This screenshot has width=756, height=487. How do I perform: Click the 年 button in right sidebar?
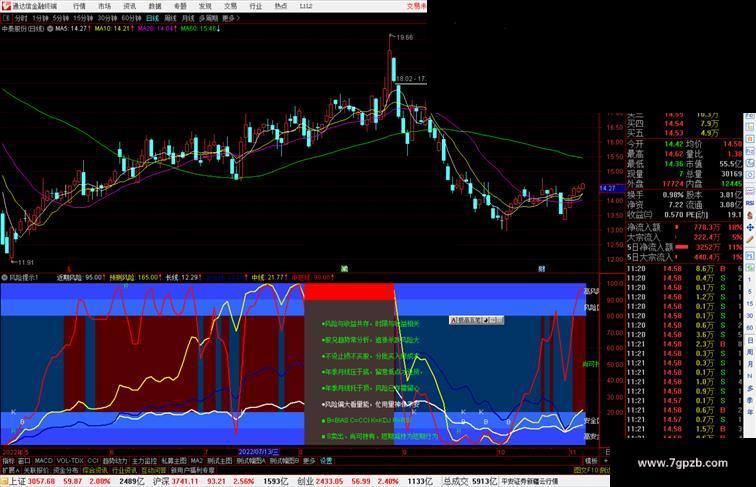tap(750, 412)
